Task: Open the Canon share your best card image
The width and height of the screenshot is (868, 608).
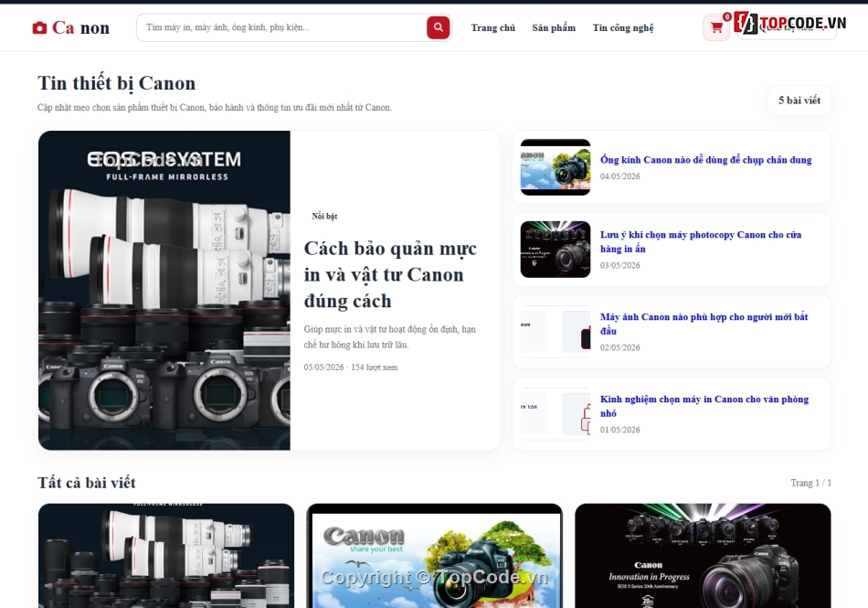Action: pos(435,555)
